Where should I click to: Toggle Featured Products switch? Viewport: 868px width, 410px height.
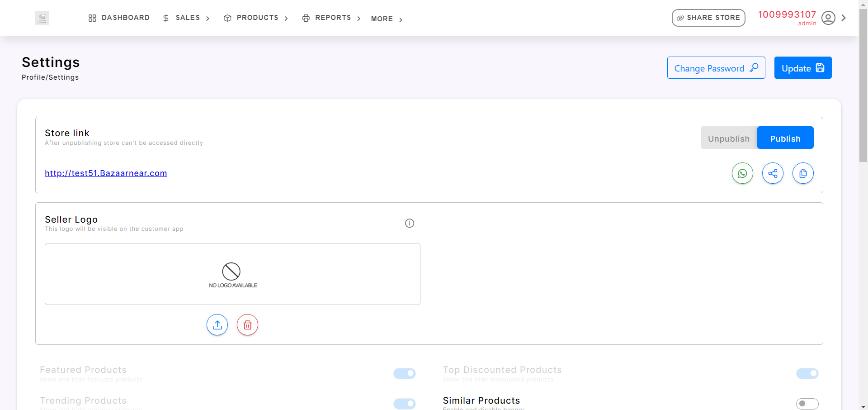(405, 373)
